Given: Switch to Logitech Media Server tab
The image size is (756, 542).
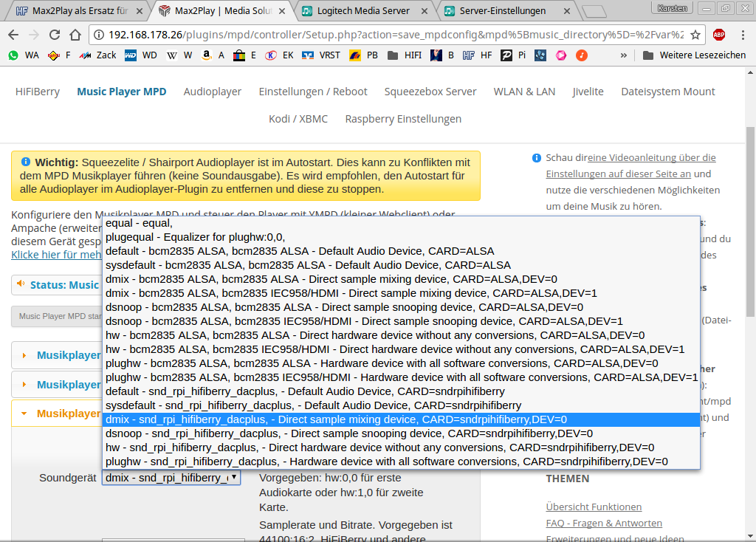Looking at the screenshot, I should (x=364, y=10).
